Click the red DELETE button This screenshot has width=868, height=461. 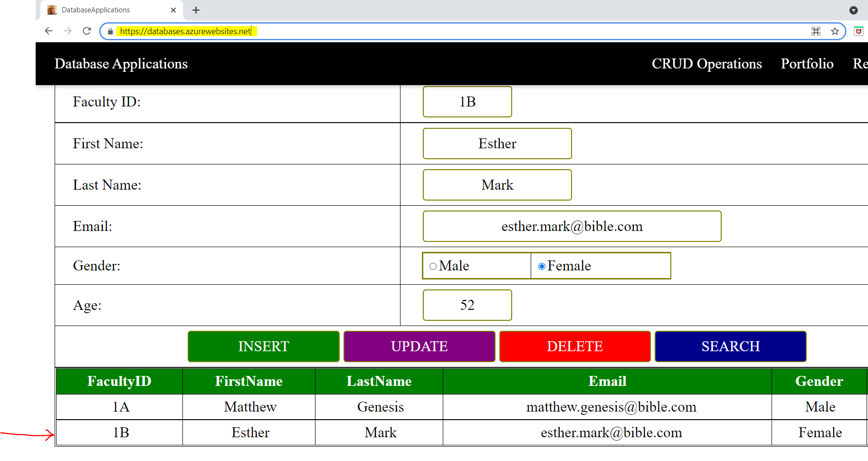(x=575, y=346)
